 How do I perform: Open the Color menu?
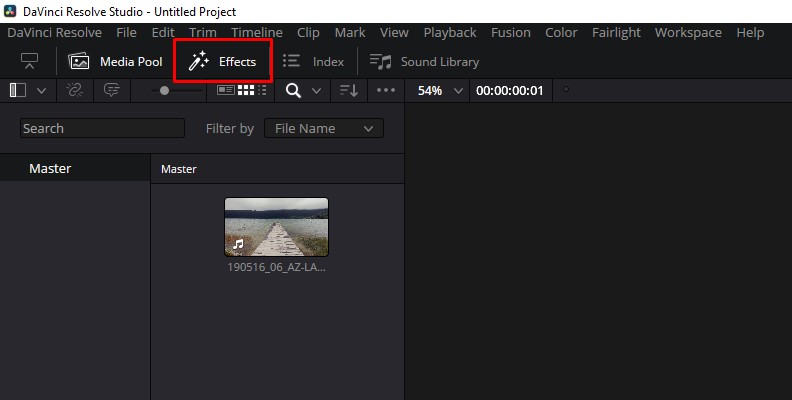(561, 32)
